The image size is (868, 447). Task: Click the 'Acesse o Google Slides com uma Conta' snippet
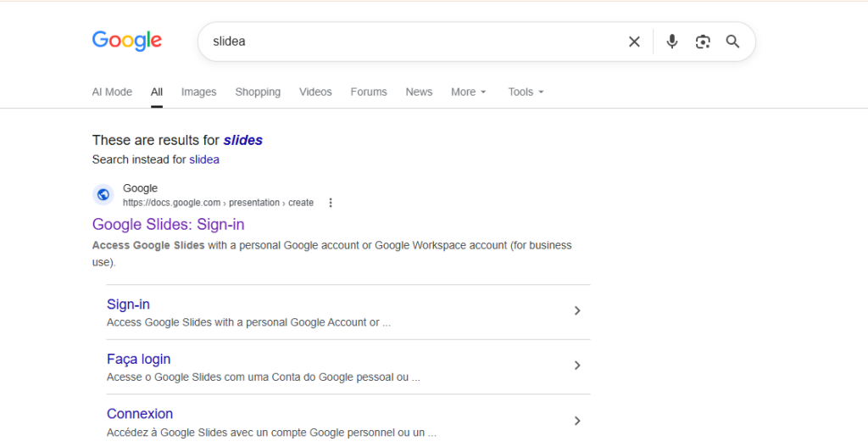coord(264,377)
